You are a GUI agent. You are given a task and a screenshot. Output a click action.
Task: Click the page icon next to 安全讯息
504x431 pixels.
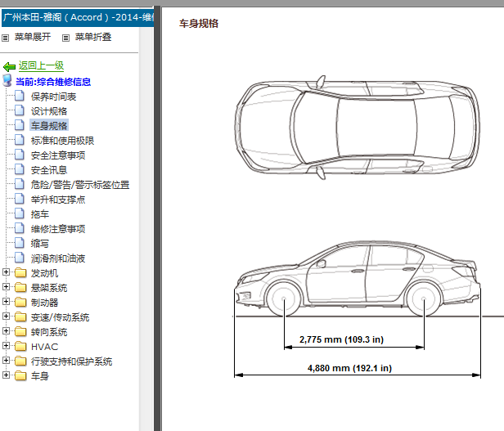coord(20,169)
